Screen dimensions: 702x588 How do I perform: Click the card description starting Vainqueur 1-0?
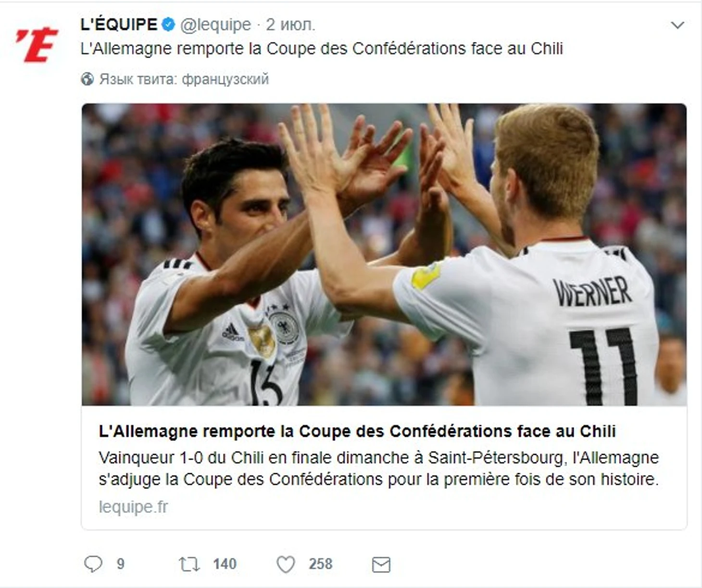click(x=379, y=468)
